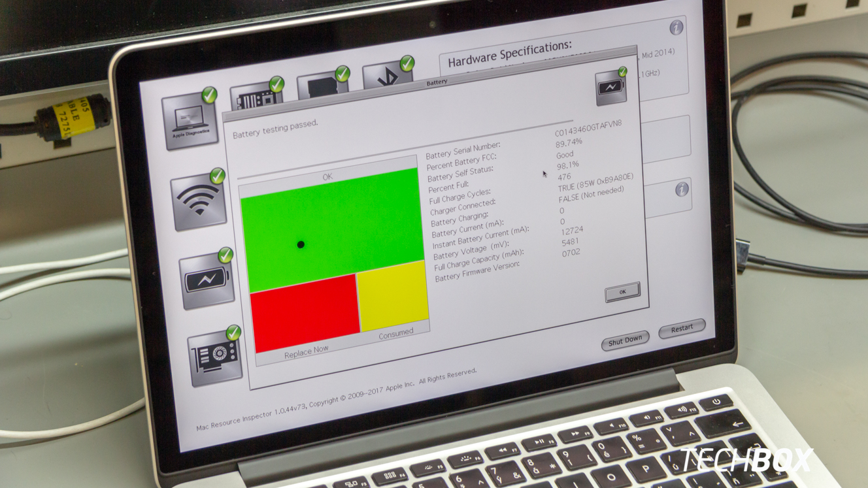Click the black marker dot on the battery chart

(301, 245)
